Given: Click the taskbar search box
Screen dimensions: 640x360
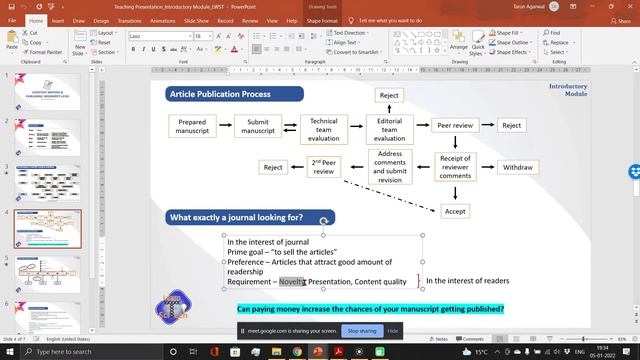Looking at the screenshot, I should tap(91, 351).
